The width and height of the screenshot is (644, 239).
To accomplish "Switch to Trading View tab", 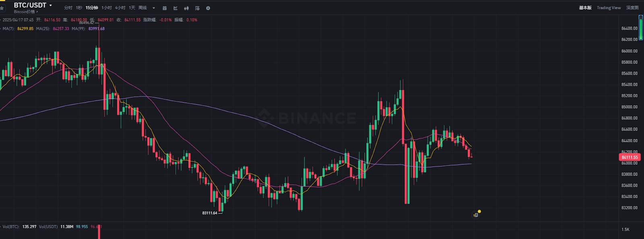I will coord(609,8).
